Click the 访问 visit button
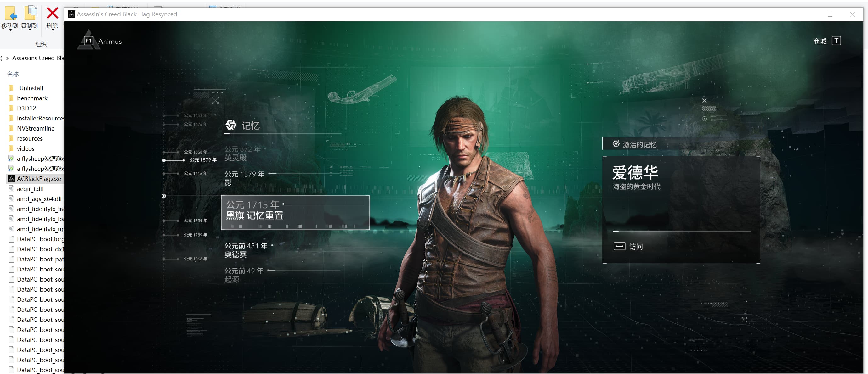 [628, 246]
